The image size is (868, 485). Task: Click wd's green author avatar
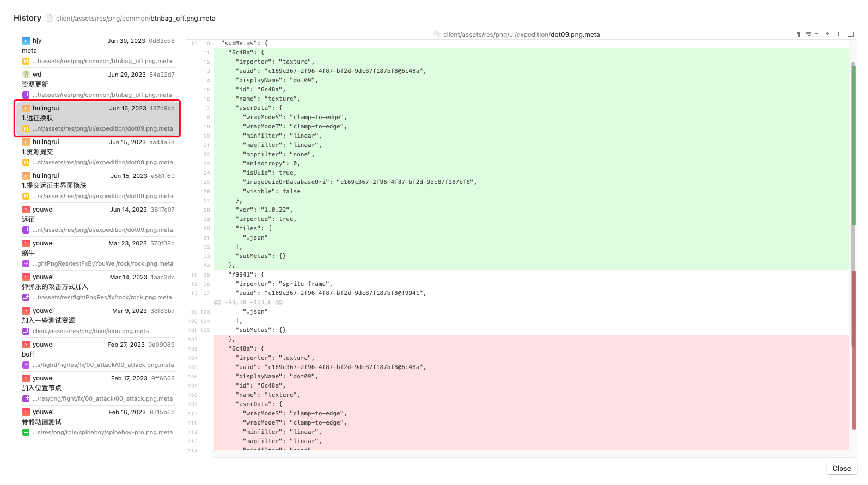tap(26, 75)
